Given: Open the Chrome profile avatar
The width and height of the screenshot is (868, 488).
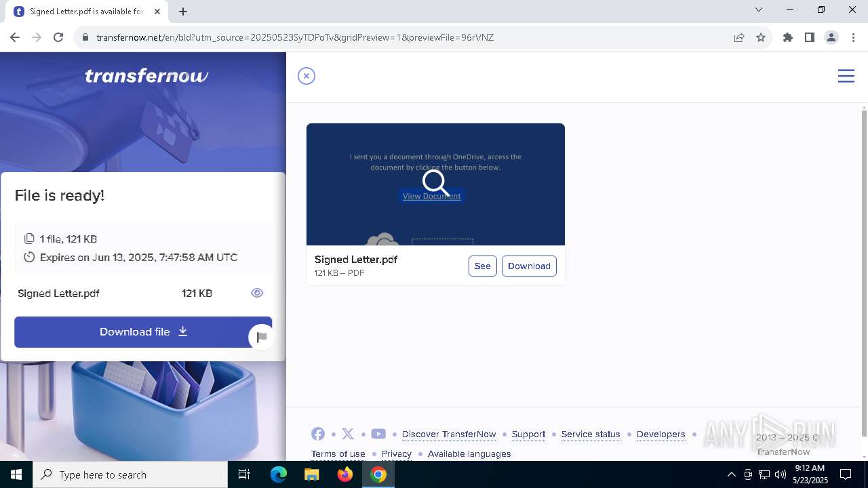Looking at the screenshot, I should (x=831, y=37).
